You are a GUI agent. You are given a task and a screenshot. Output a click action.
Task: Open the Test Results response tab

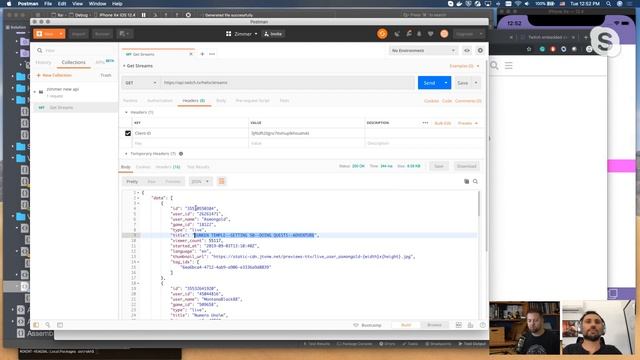(x=198, y=167)
